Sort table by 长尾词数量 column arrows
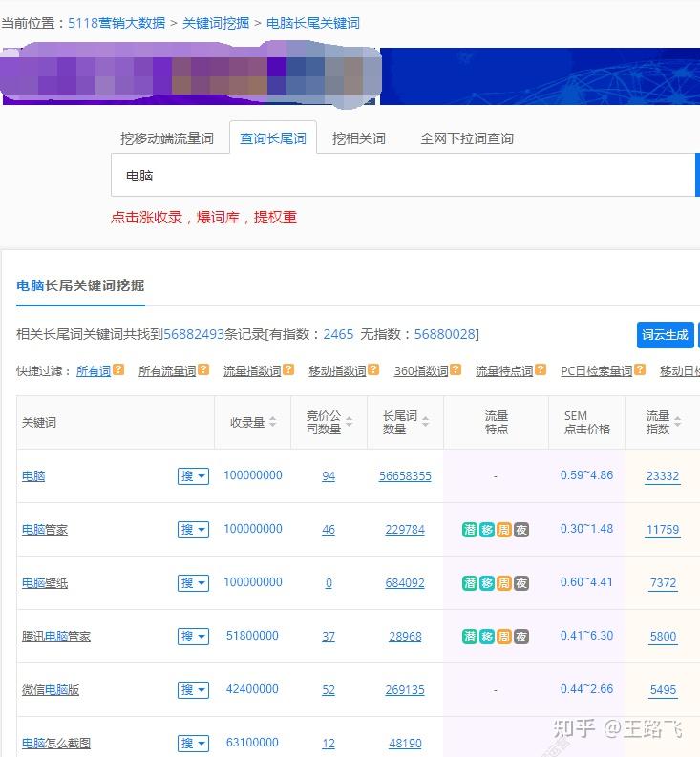The image size is (700, 757). [426, 422]
